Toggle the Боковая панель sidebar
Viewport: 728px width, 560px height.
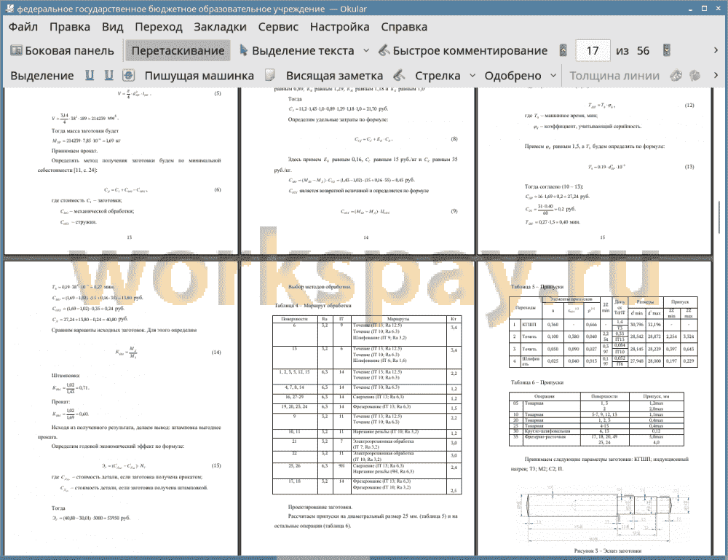[62, 51]
